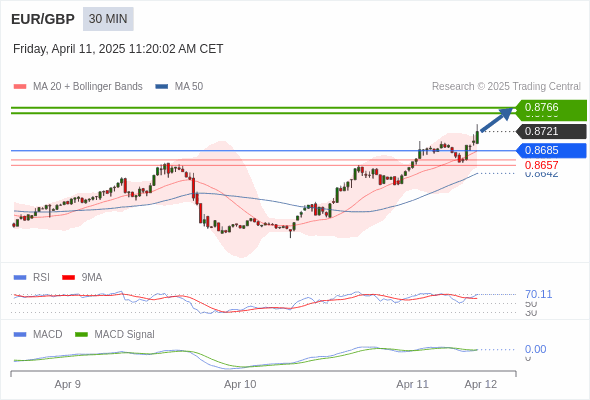The height and width of the screenshot is (400, 590).
Task: Click the Apr 10 date axis label
Action: click(240, 384)
